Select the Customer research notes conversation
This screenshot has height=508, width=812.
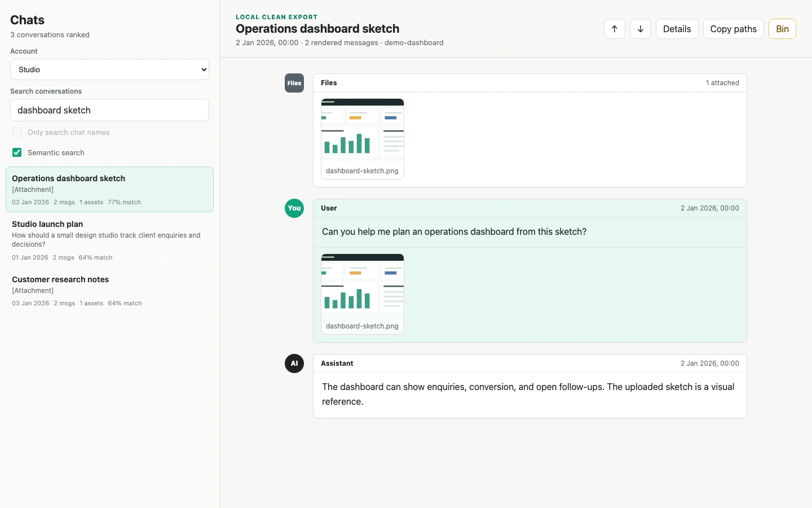pos(109,291)
